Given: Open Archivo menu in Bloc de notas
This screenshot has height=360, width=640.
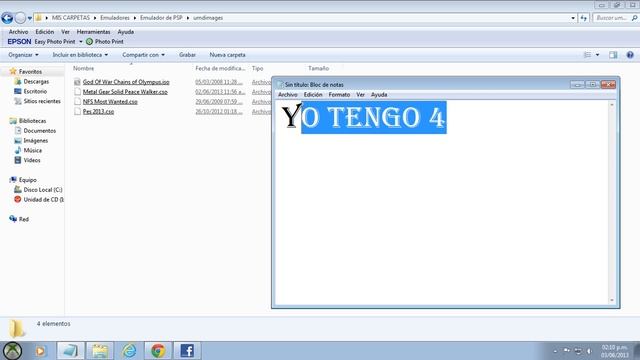Looking at the screenshot, I should point(287,95).
